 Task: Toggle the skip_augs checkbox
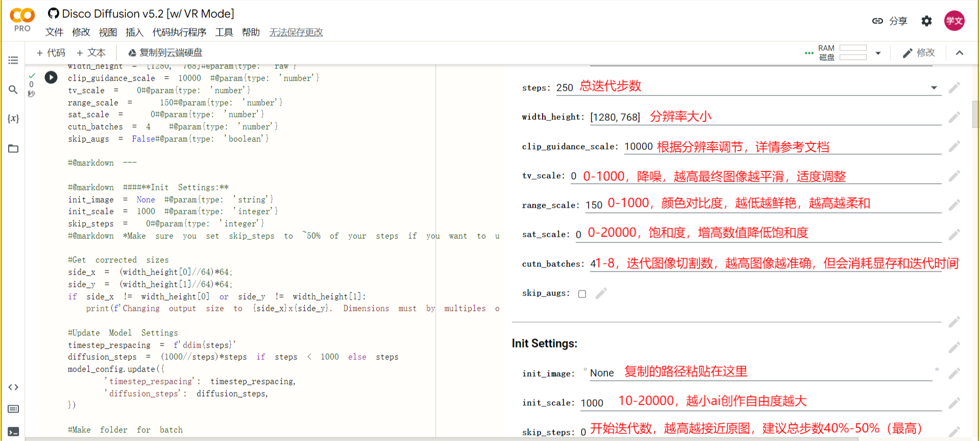582,294
